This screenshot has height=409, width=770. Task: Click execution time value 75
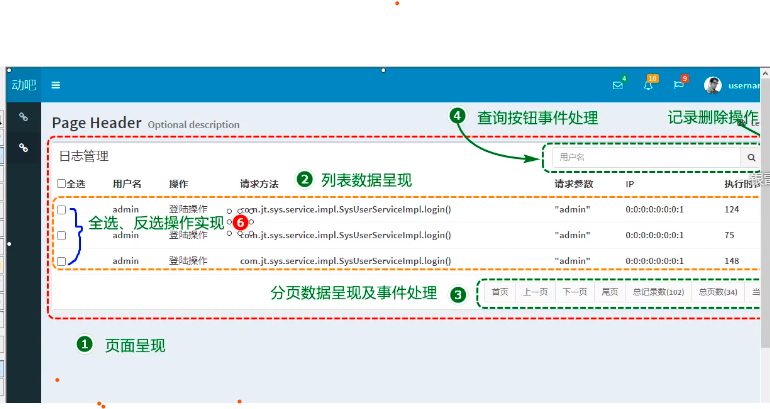pos(729,235)
